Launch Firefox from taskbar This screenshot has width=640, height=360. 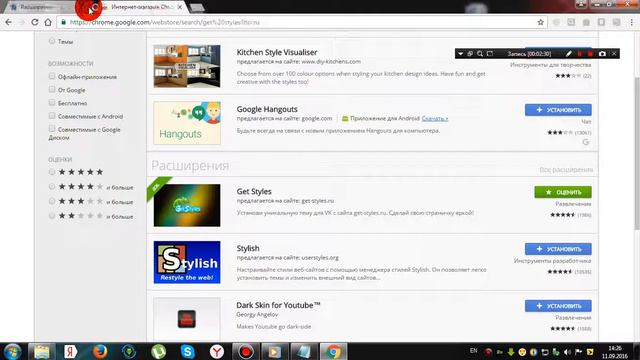[x=100, y=351]
